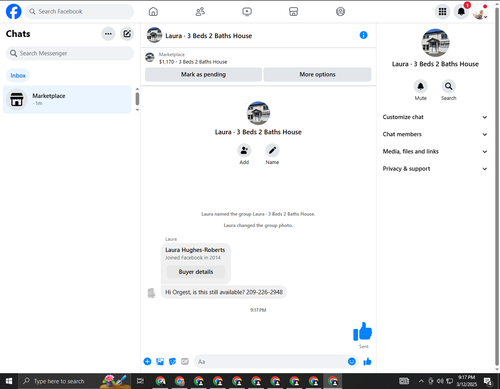The image size is (500, 389).
Task: Click the taskbar Type here to search box
Action: click(x=75, y=381)
